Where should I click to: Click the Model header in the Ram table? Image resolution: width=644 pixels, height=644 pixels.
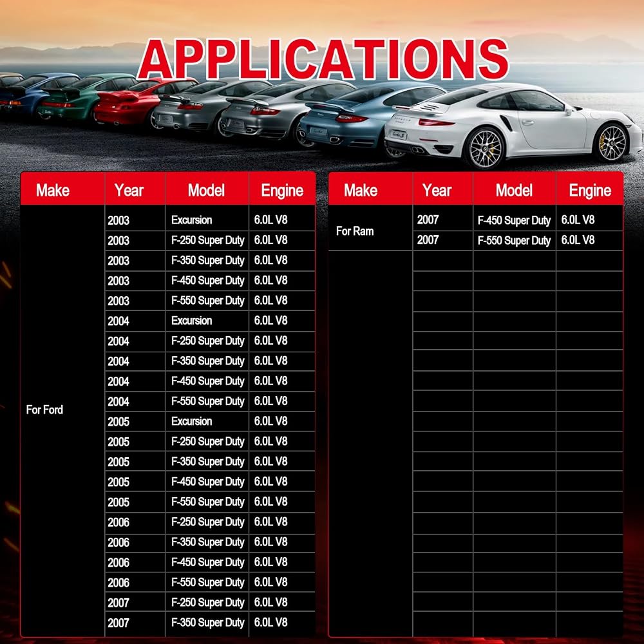point(514,190)
